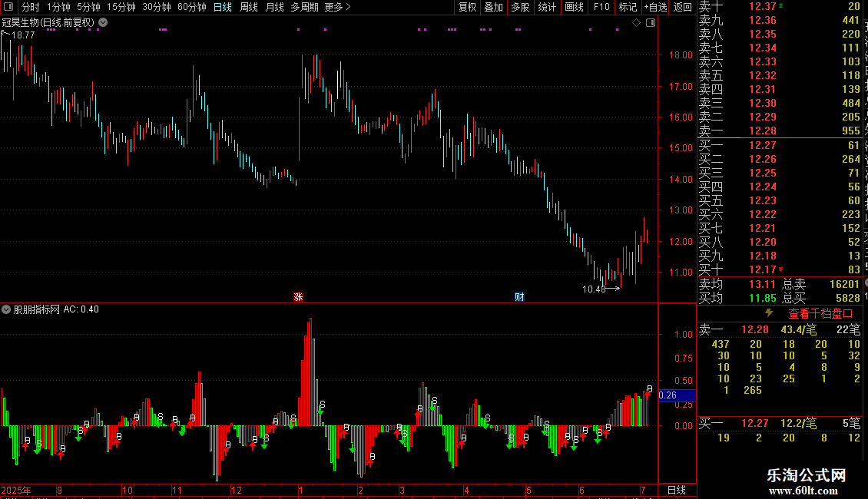
Task: Click 买五 price 12.23
Action: (762, 201)
